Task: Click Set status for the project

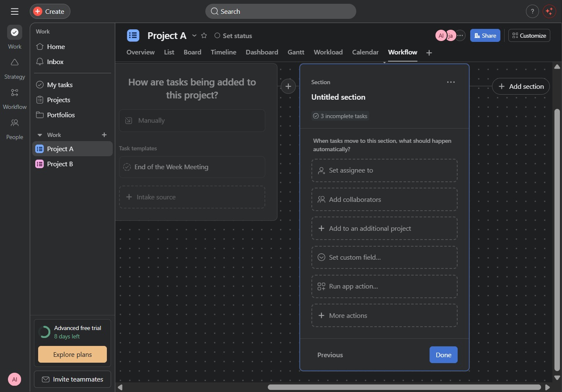Action: [233, 36]
